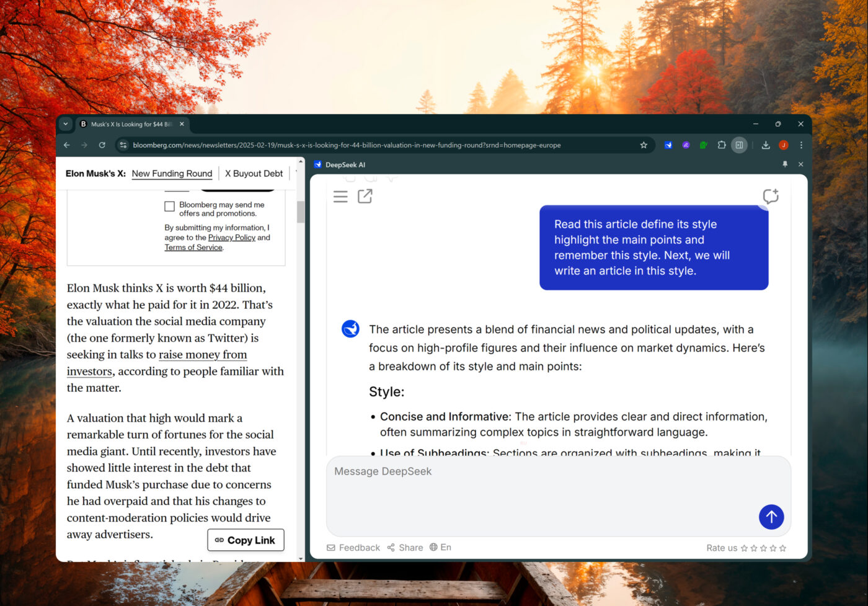Open the tab search dropdown arrow
The width and height of the screenshot is (868, 606).
pyautogui.click(x=66, y=124)
